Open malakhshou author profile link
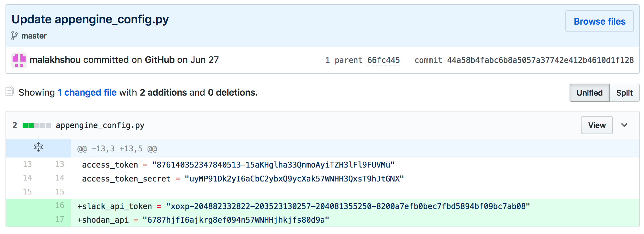 click(55, 60)
